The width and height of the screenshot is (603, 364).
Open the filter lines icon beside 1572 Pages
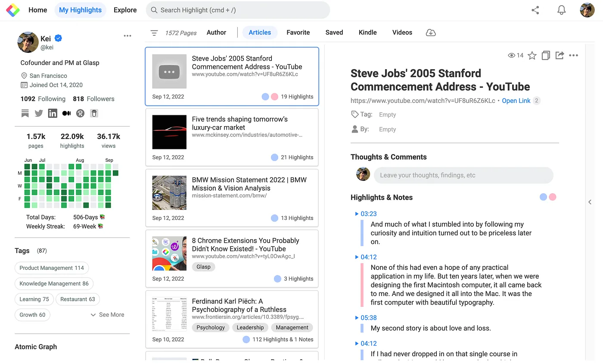pos(154,33)
